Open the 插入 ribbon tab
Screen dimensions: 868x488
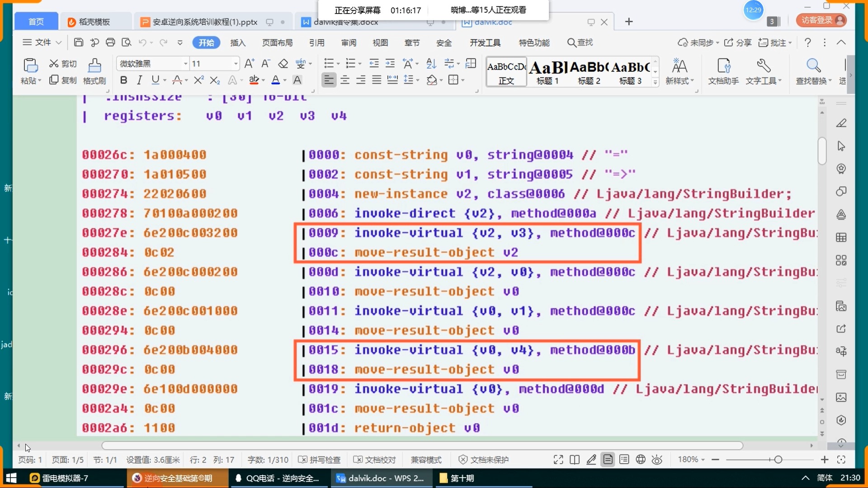coord(238,42)
